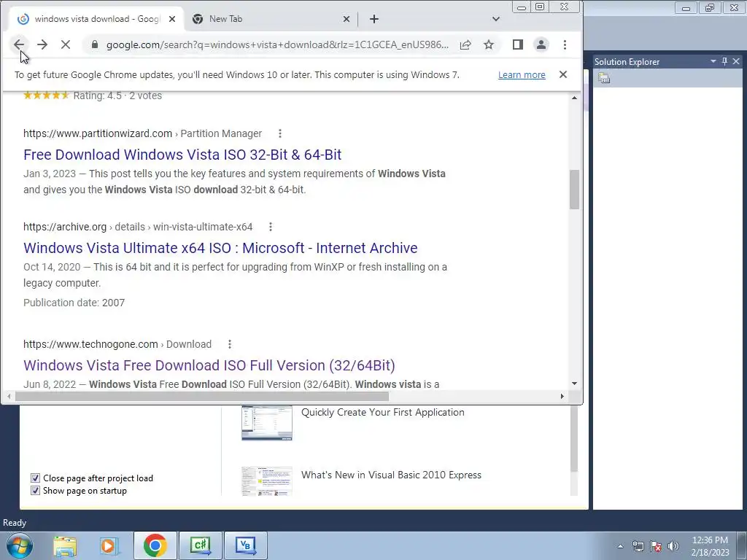The width and height of the screenshot is (747, 560).
Task: Open Windows Vista Ultimate x64 ISO Internet Archive link
Action: [x=220, y=248]
